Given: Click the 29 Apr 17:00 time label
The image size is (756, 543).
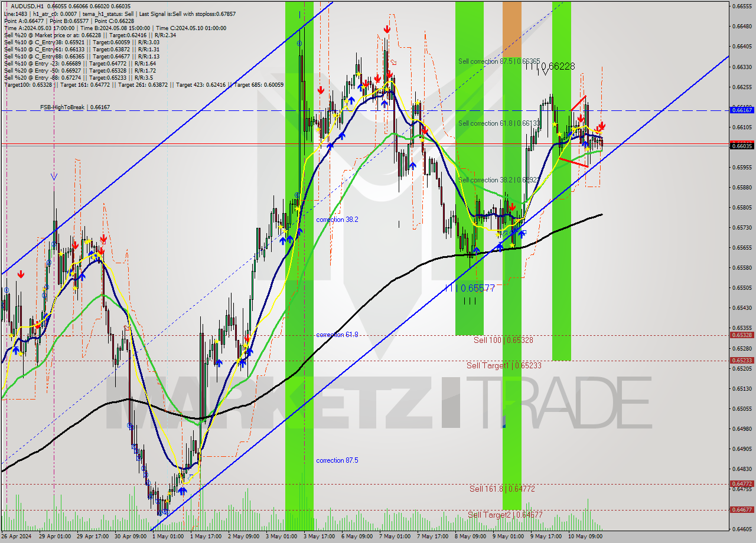Looking at the screenshot, I should point(93,537).
